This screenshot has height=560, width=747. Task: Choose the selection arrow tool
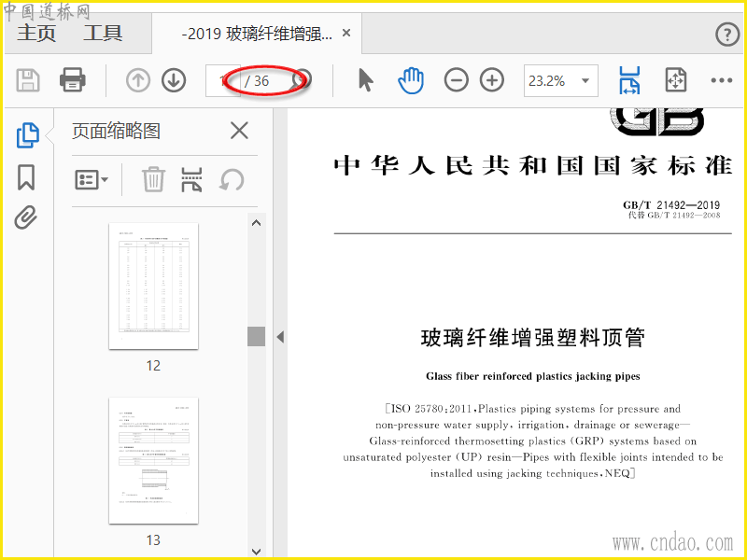click(365, 80)
